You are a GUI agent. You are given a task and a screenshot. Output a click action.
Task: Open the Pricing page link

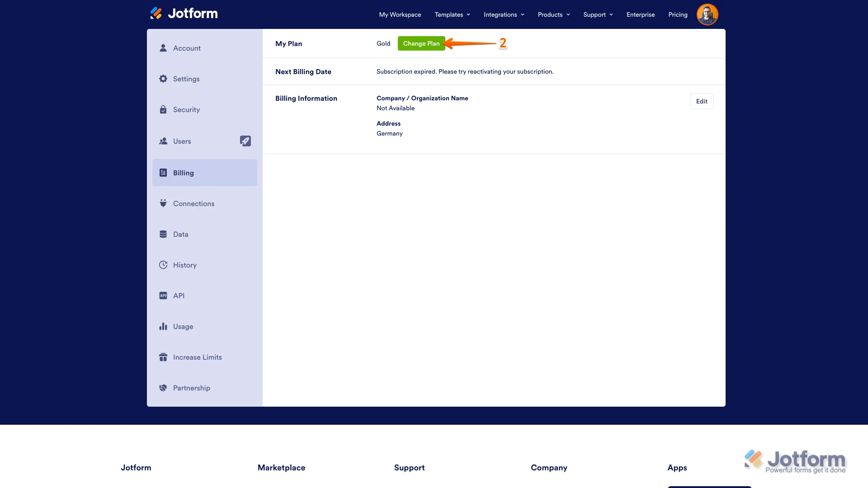[677, 14]
